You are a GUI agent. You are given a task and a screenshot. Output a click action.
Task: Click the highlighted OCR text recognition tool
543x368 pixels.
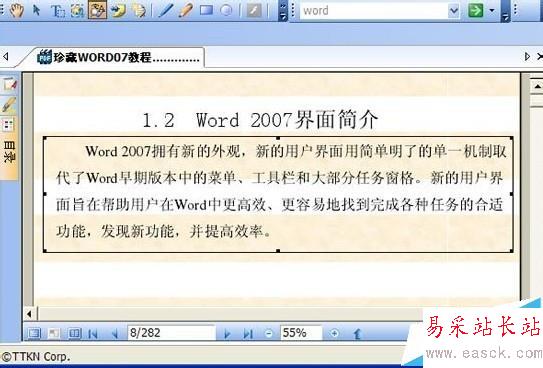click(97, 10)
